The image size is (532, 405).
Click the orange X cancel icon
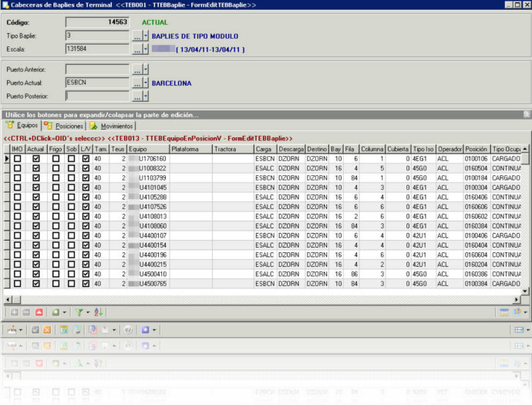[47, 329]
